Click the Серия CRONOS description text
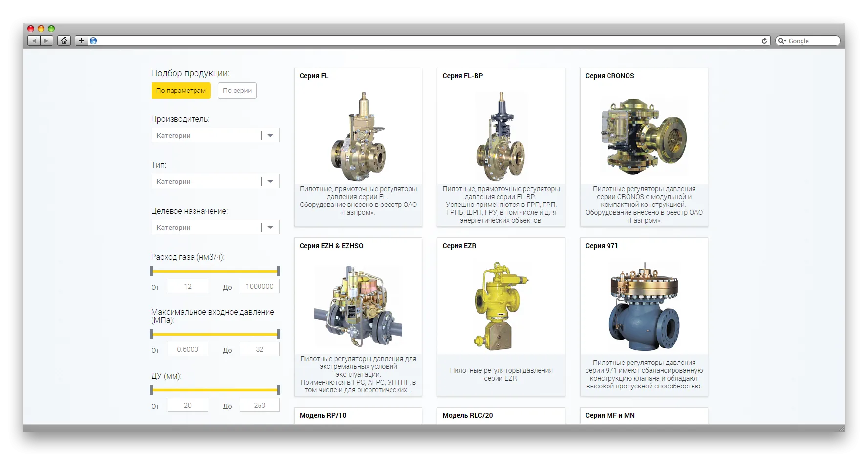The width and height of the screenshot is (868, 455). pyautogui.click(x=644, y=205)
